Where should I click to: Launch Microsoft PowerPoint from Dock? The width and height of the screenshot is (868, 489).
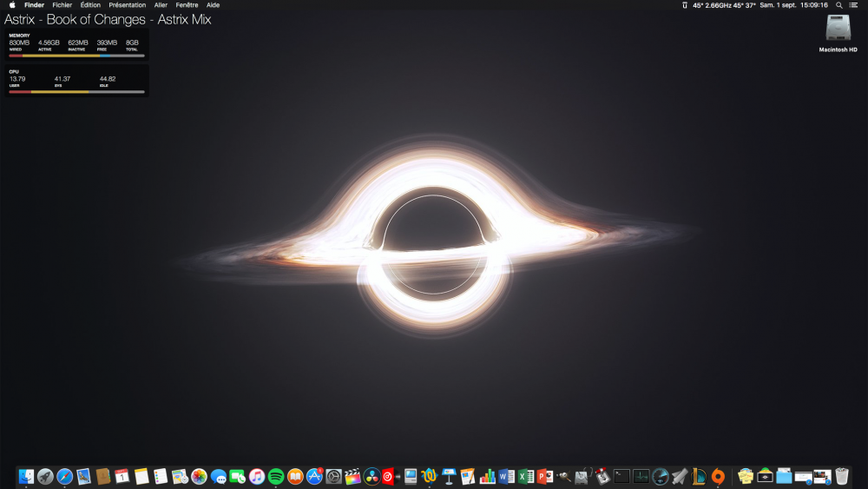pyautogui.click(x=545, y=476)
